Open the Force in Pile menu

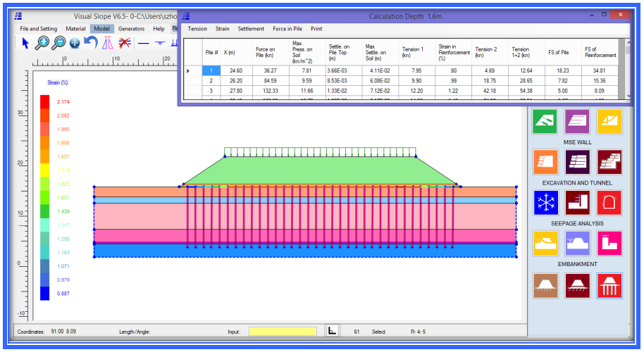point(287,29)
